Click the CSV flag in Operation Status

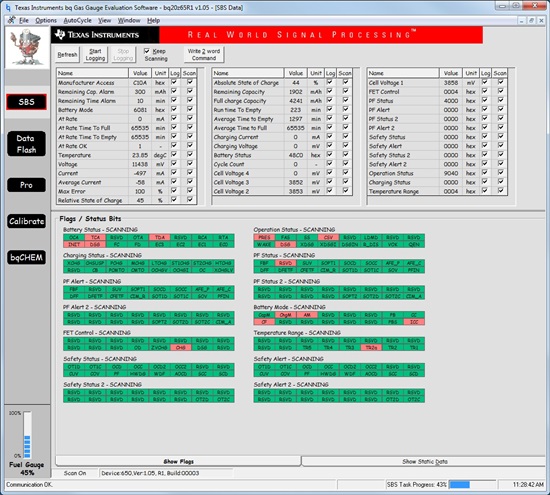(328, 237)
